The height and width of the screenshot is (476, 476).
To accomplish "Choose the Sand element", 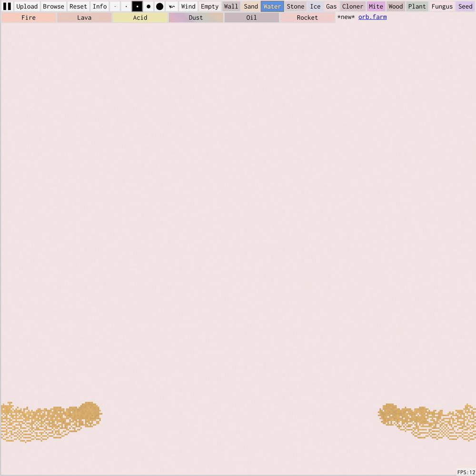I will click(251, 6).
